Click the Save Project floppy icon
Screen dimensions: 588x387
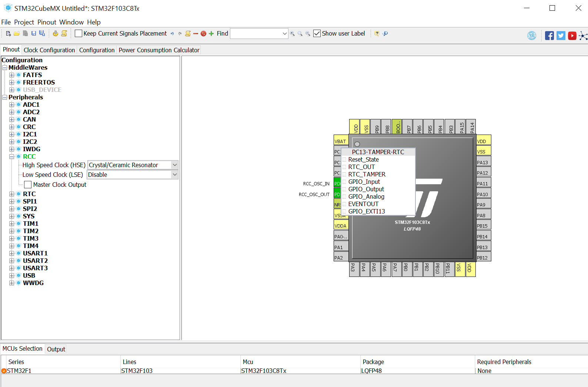tap(34, 33)
